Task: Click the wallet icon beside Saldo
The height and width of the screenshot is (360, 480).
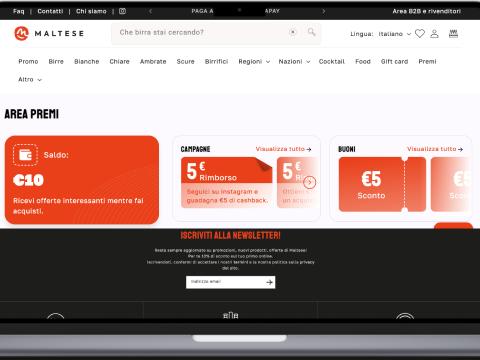Action: pos(25,155)
